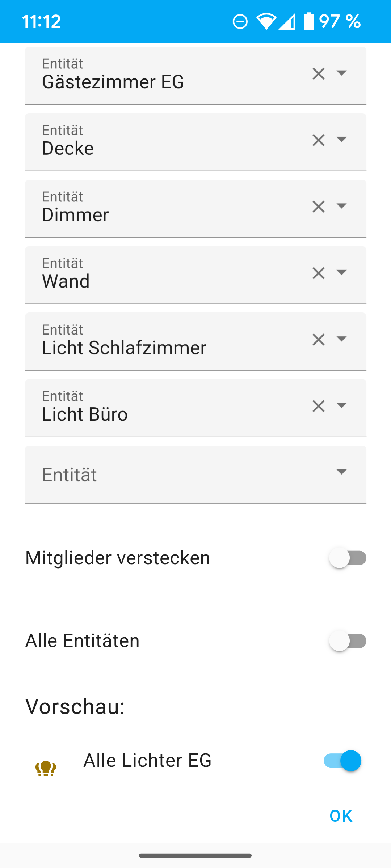Tap the Alle Lichter EG preview label

click(147, 760)
